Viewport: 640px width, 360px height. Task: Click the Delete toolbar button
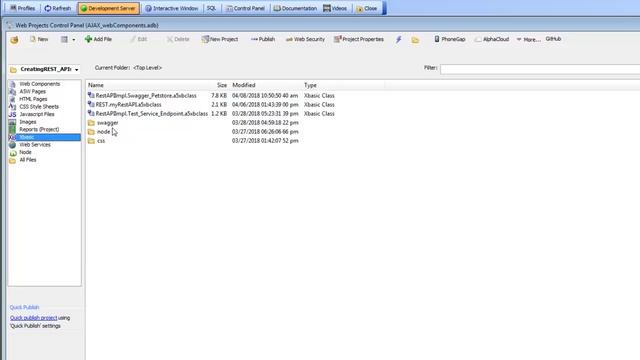pos(178,39)
